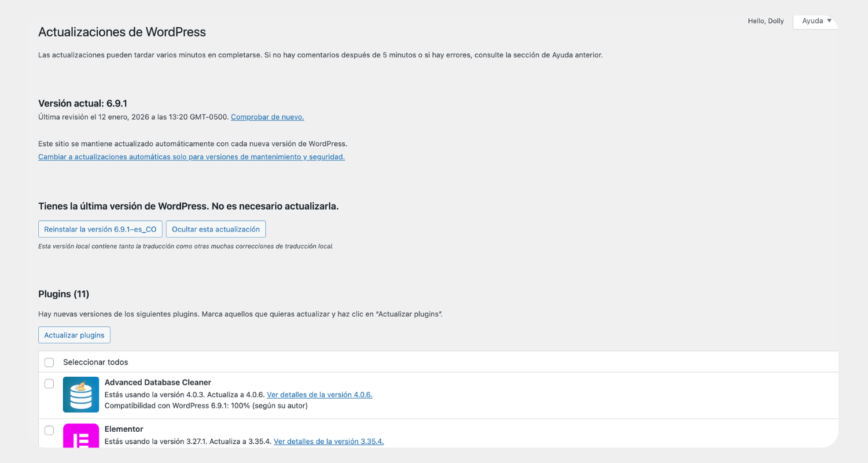Click Reinstalar la versión 6.9.1–es_CO

[x=100, y=229]
